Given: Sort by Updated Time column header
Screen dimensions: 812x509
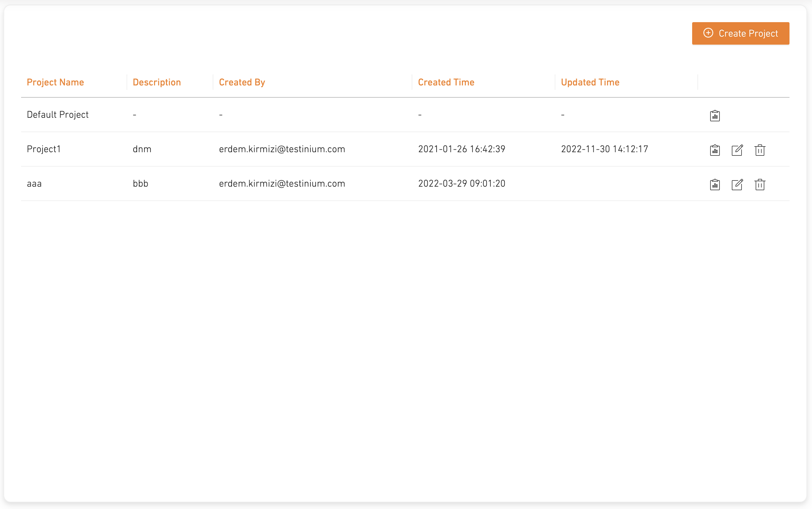Looking at the screenshot, I should tap(590, 82).
